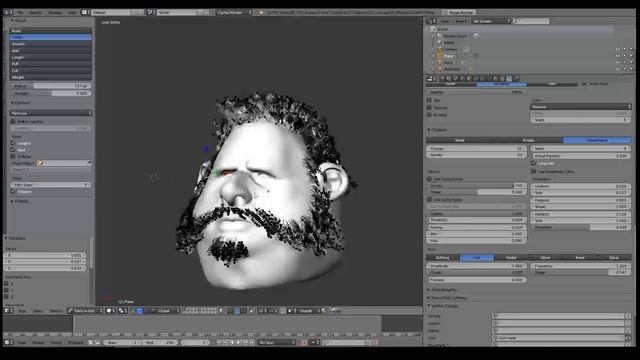Click the World icon in outliner
The image size is (640, 360).
440,42
